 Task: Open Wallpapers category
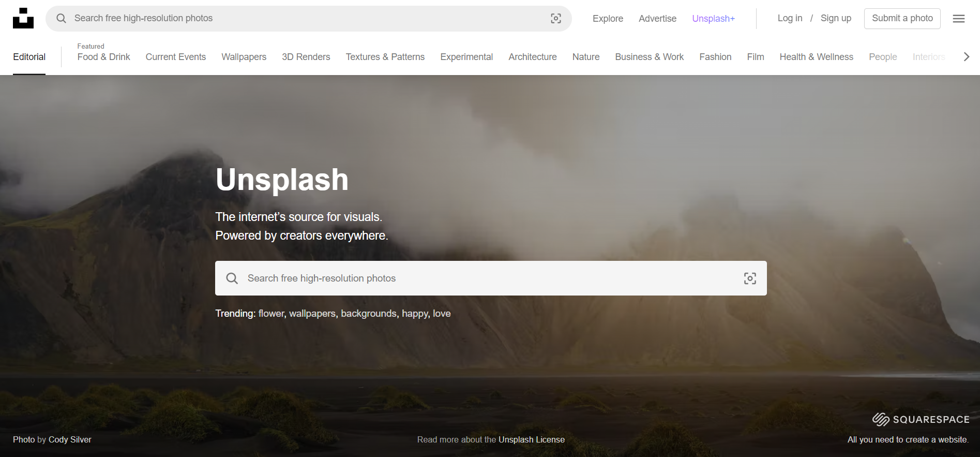click(x=244, y=57)
